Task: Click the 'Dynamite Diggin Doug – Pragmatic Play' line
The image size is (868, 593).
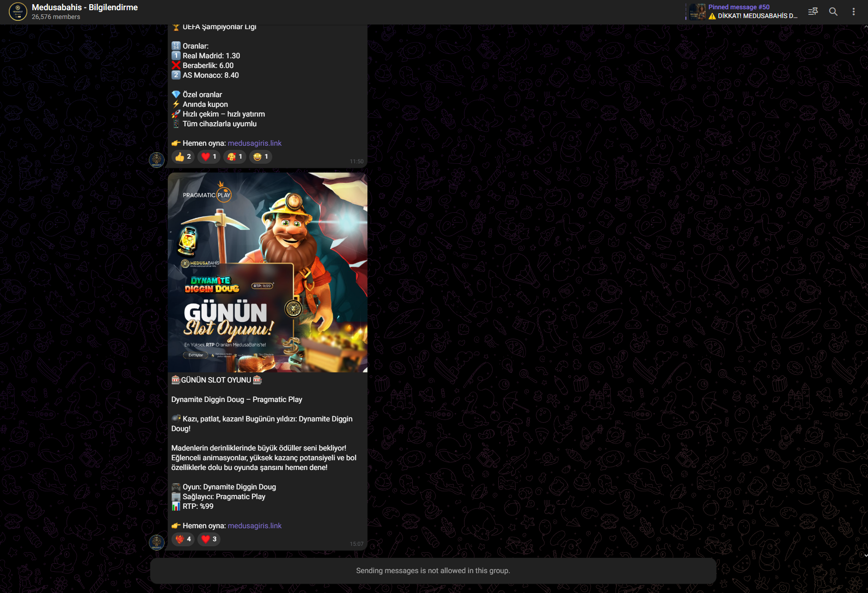Action: coord(237,400)
